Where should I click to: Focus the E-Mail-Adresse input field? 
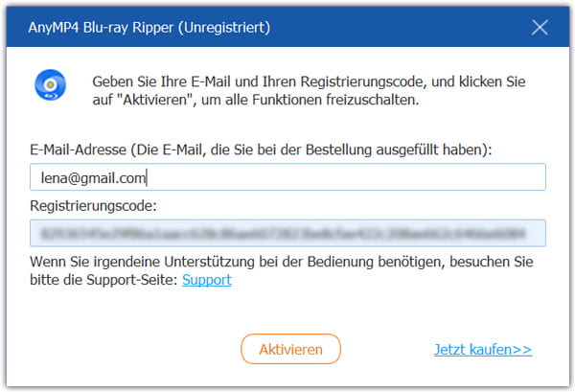coord(287,177)
